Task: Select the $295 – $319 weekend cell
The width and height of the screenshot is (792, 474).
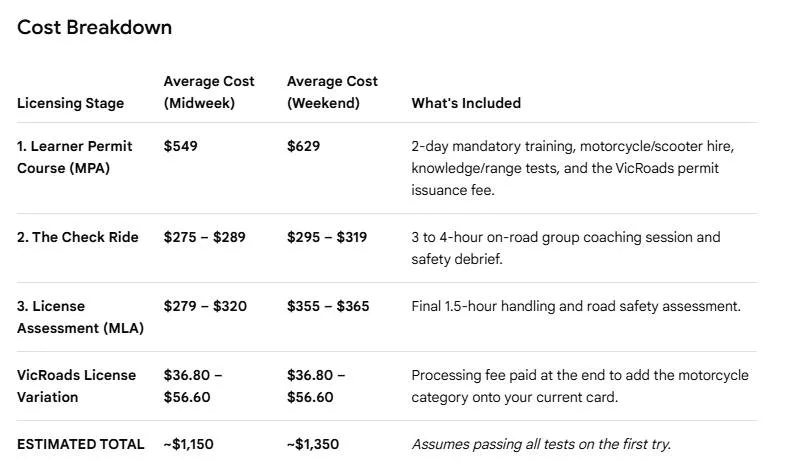Action: coord(327,237)
